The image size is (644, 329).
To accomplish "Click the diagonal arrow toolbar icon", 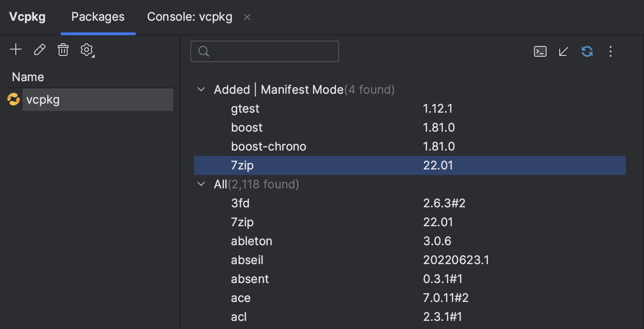I will click(563, 51).
